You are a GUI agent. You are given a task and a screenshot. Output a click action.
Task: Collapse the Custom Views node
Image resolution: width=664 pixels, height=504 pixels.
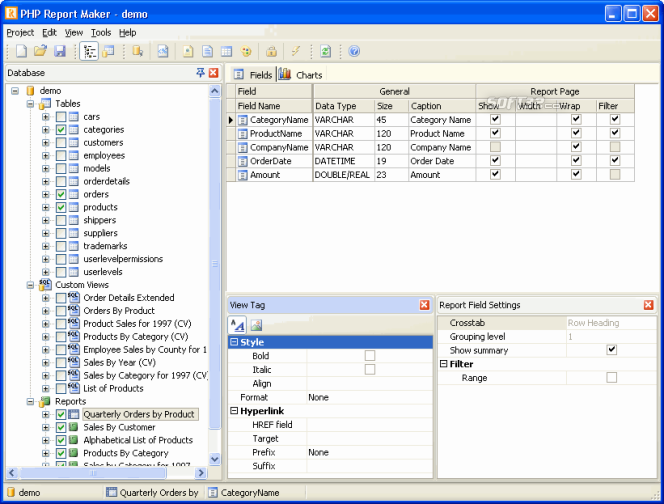click(x=30, y=285)
